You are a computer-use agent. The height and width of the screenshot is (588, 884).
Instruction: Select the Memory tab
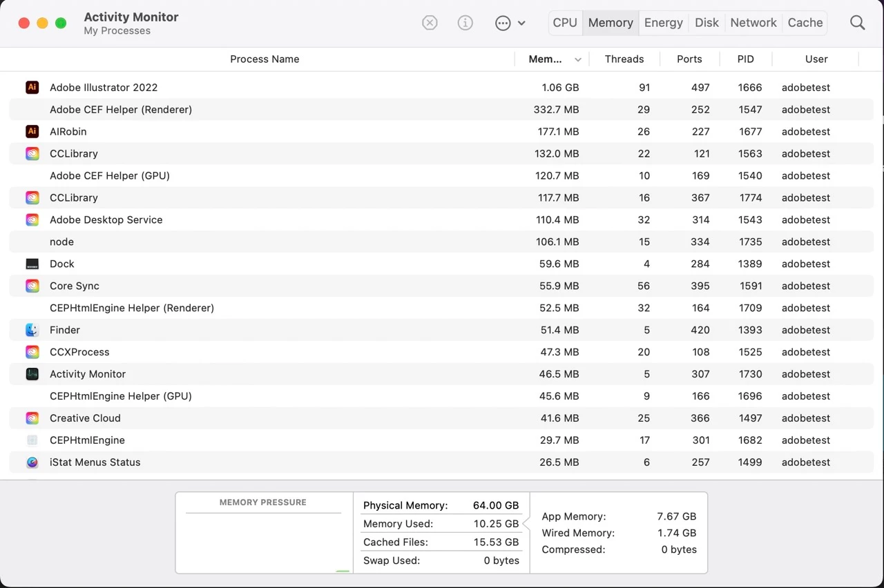611,23
